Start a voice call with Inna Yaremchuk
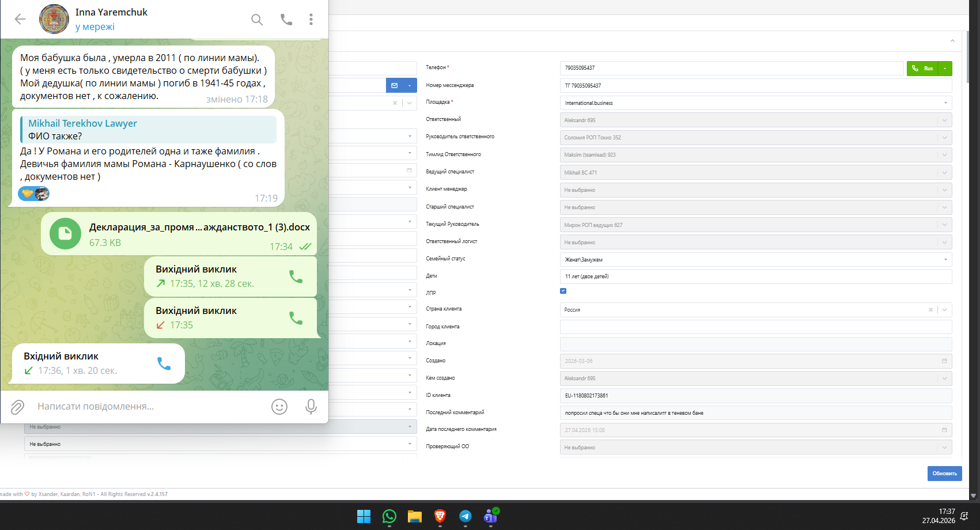The image size is (980, 530). click(x=286, y=20)
